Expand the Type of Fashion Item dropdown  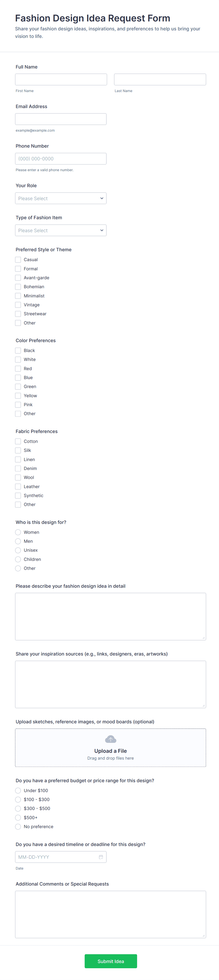click(61, 230)
